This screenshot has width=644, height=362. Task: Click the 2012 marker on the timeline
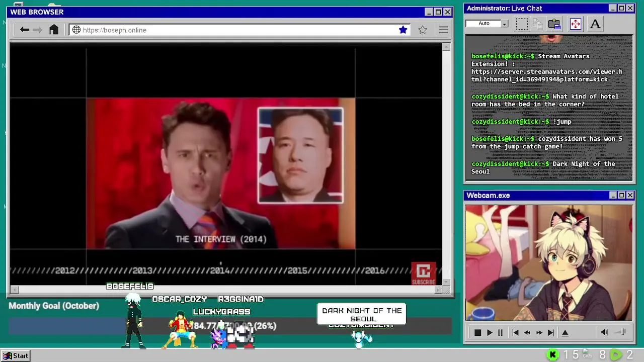pyautogui.click(x=65, y=270)
